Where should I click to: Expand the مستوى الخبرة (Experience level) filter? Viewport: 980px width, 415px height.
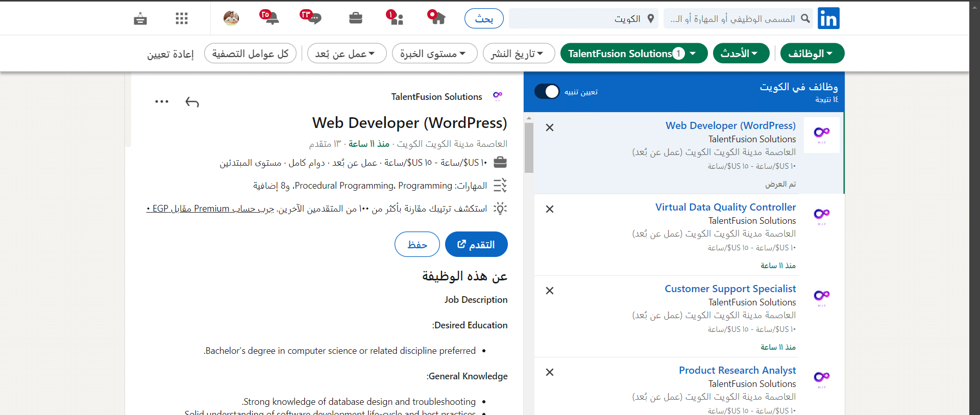pos(434,54)
